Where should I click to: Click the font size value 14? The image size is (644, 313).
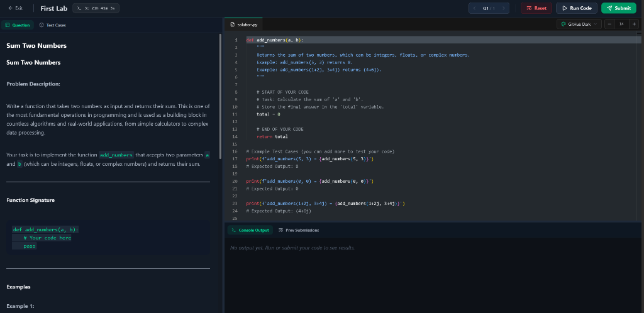pyautogui.click(x=622, y=25)
